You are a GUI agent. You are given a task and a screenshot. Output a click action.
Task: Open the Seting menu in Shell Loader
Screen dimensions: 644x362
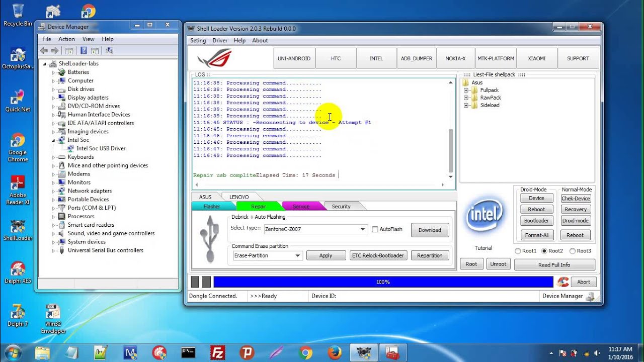[x=198, y=41]
